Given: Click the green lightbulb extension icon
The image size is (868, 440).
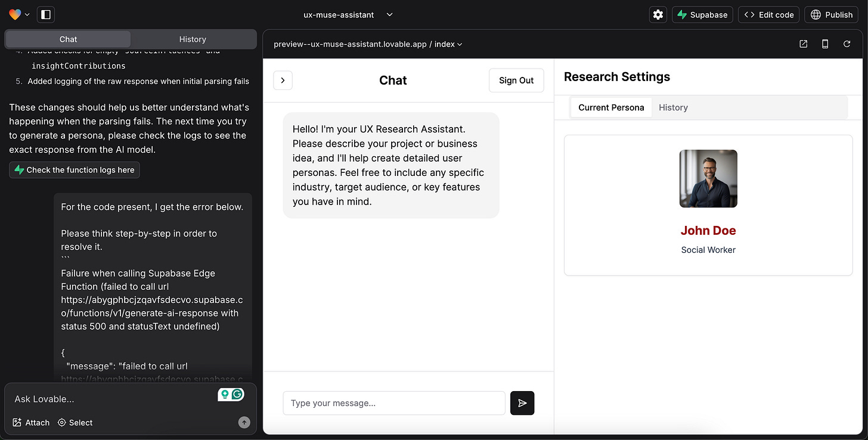Looking at the screenshot, I should pos(225,394).
